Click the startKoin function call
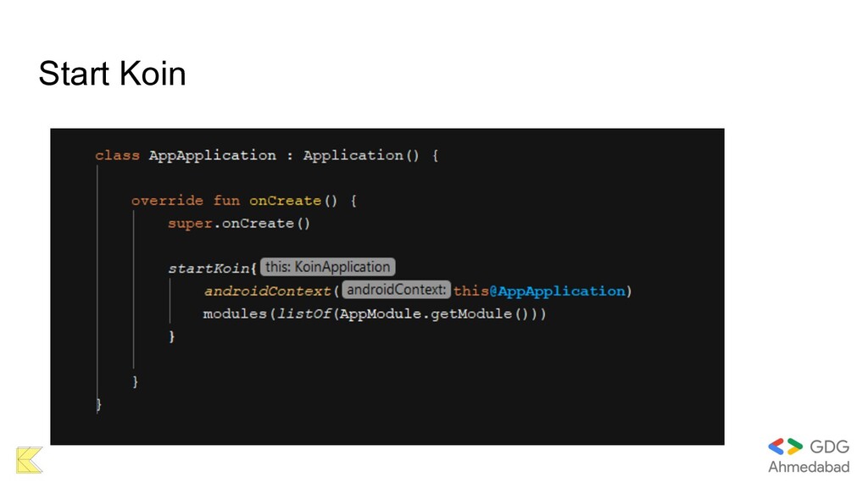The image size is (868, 488). point(209,269)
